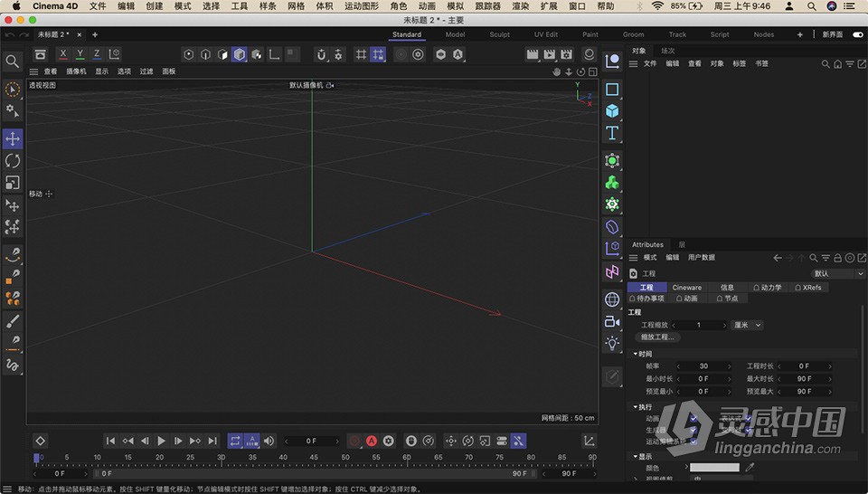Click frame 45 on the timeline ruler
Screen dimensions: 868x494
pyautogui.click(x=314, y=459)
